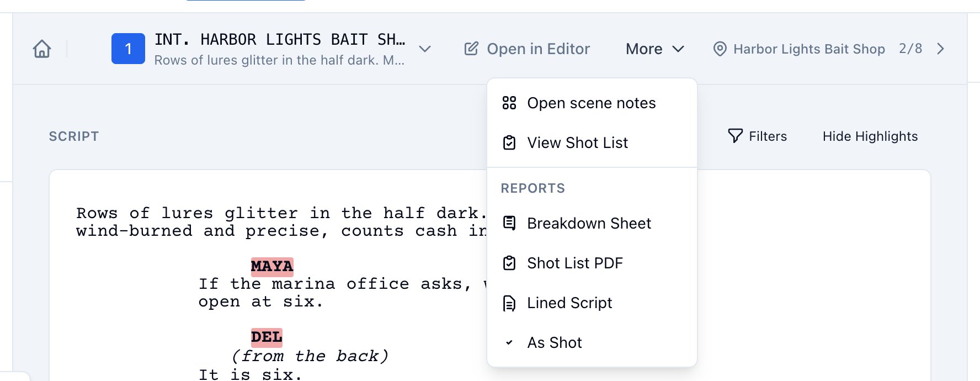Open the Lined Script report
980x381 pixels.
[592, 303]
